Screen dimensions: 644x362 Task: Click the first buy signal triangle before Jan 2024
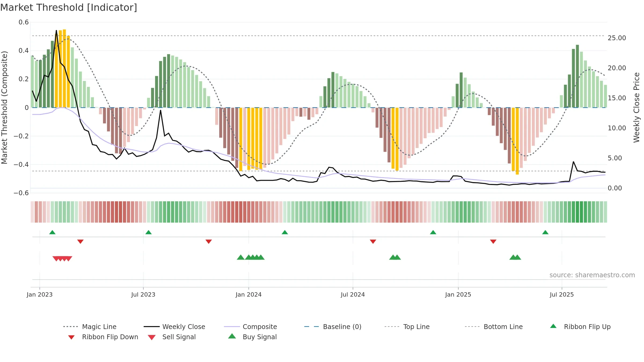click(x=241, y=257)
